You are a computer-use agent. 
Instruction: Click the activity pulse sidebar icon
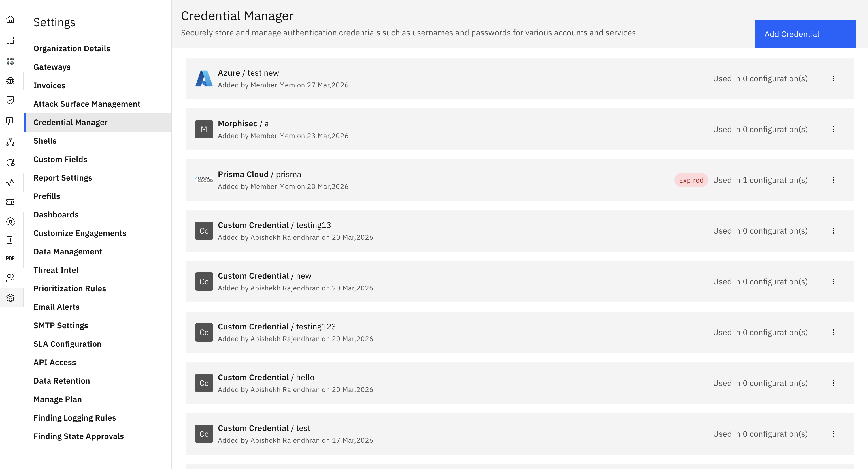coord(10,182)
